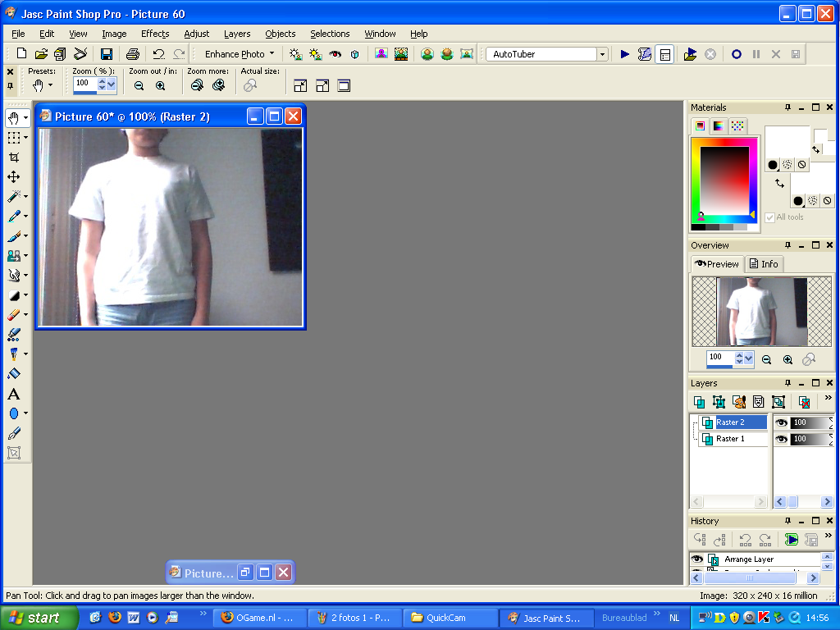
Task: Click the Undo icon on the toolbar
Action: coord(159,53)
